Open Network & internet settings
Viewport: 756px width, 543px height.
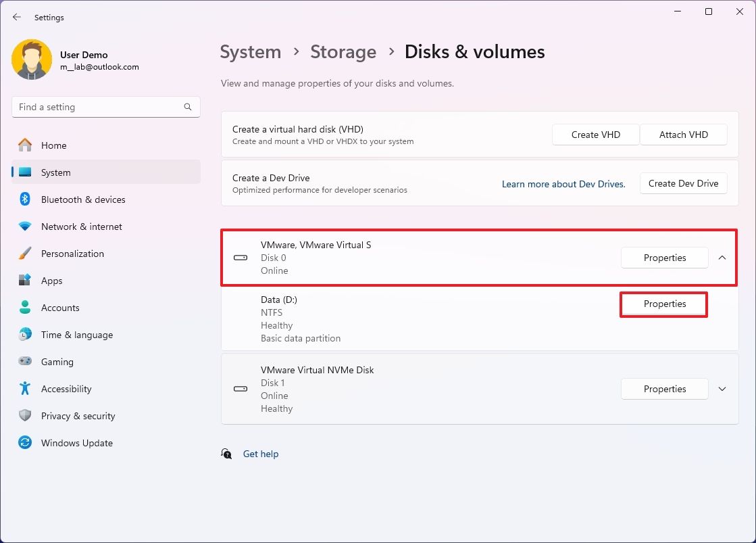point(82,227)
